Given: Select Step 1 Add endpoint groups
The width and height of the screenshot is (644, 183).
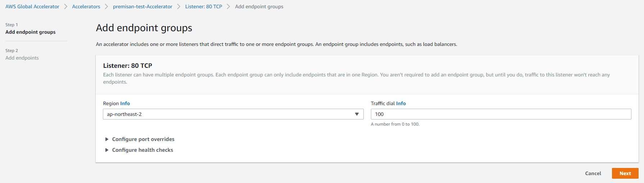Looking at the screenshot, I should pyautogui.click(x=31, y=32).
